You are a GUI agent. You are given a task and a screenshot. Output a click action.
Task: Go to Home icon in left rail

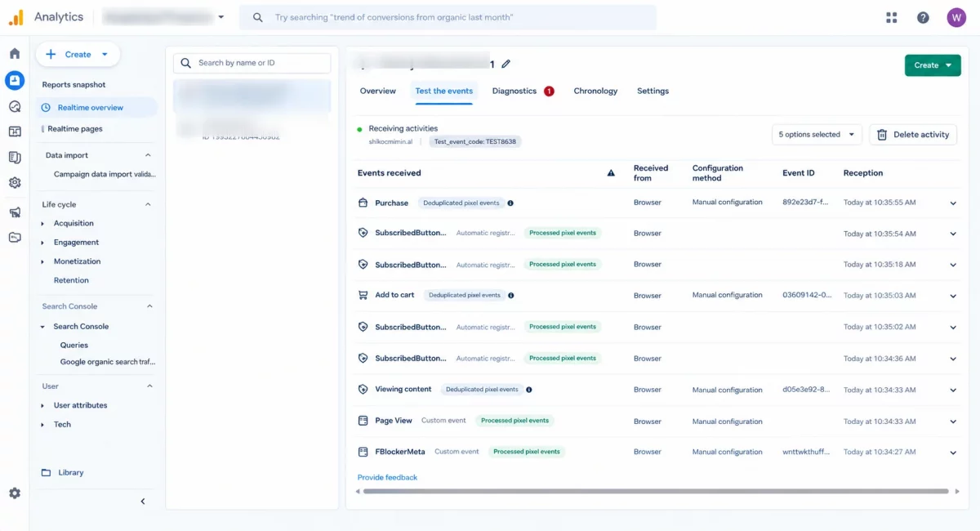click(15, 53)
